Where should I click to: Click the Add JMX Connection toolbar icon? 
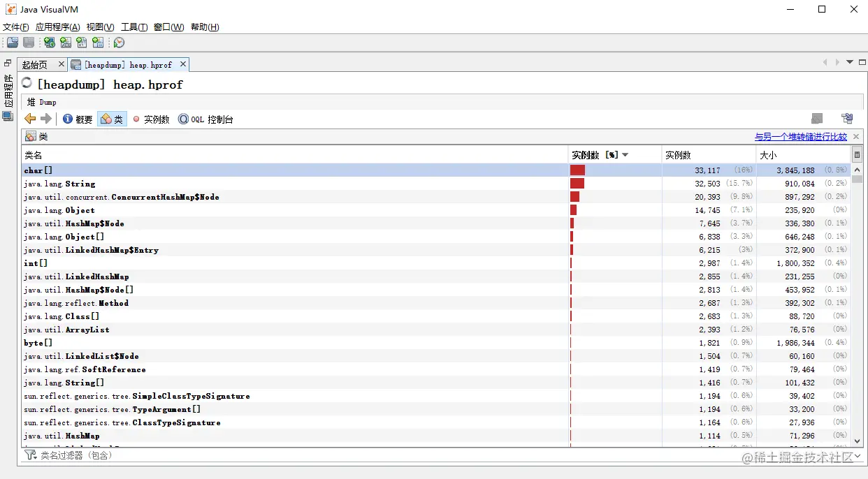click(x=66, y=43)
